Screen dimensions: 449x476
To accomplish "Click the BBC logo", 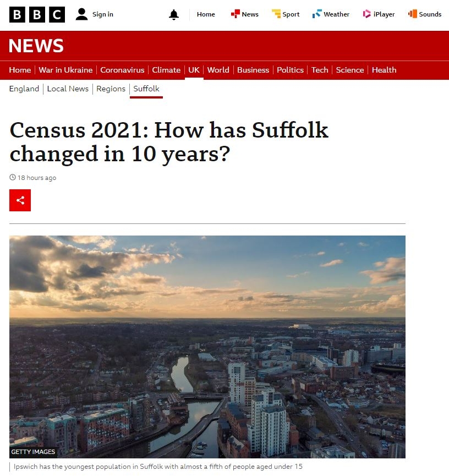I will click(37, 14).
